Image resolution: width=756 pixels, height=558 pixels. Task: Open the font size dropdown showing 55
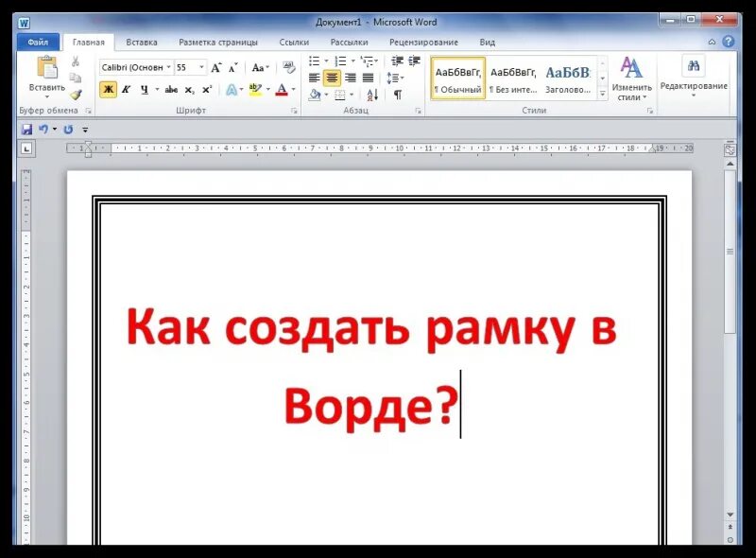coord(201,67)
